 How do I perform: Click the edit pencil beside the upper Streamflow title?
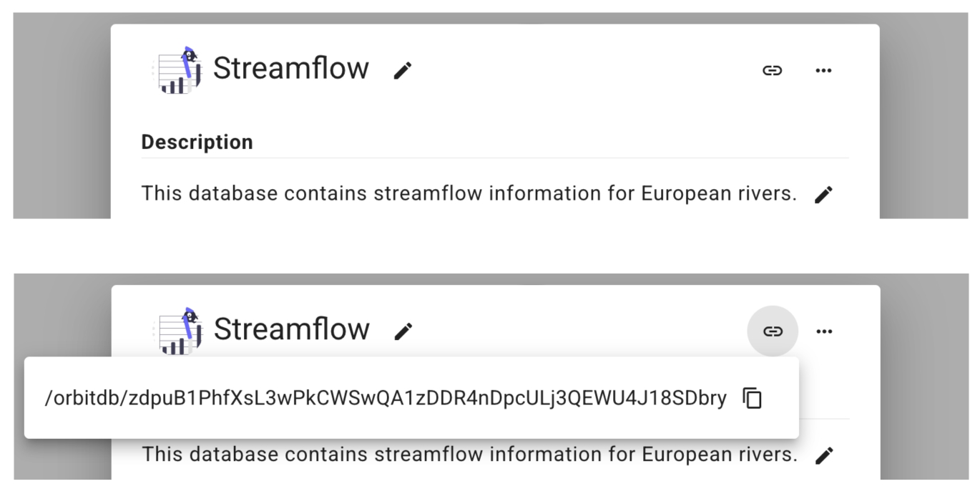tap(403, 70)
